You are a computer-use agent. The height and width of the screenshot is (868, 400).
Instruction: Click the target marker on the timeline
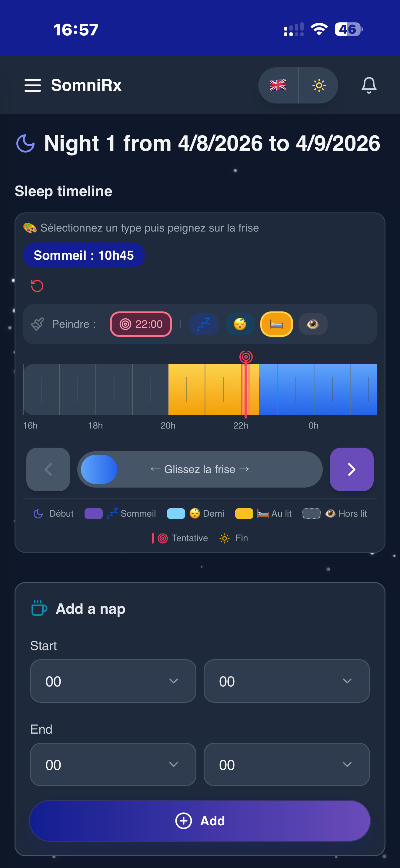[x=246, y=357]
